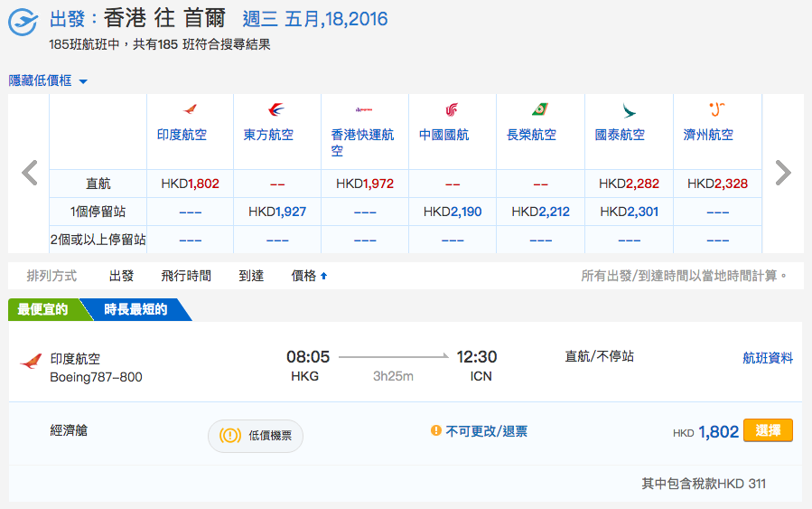812x509 pixels.
Task: Click the EVA Air green logo
Action: pyautogui.click(x=539, y=108)
